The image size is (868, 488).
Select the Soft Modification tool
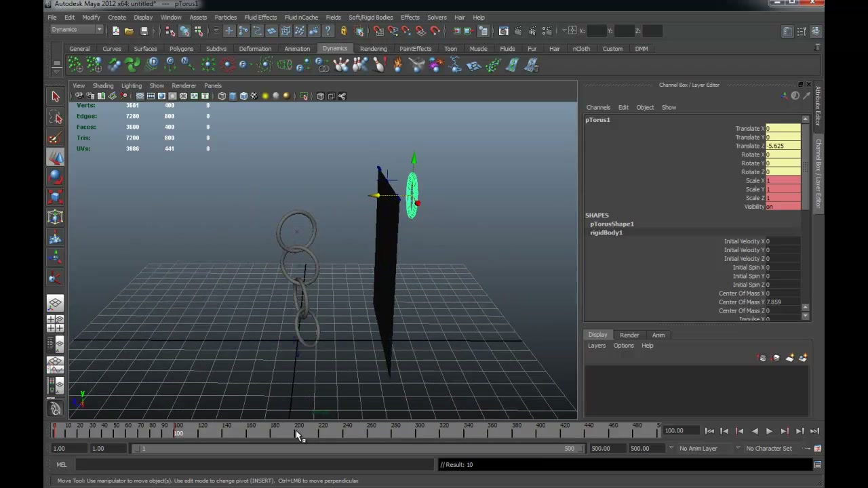[56, 238]
